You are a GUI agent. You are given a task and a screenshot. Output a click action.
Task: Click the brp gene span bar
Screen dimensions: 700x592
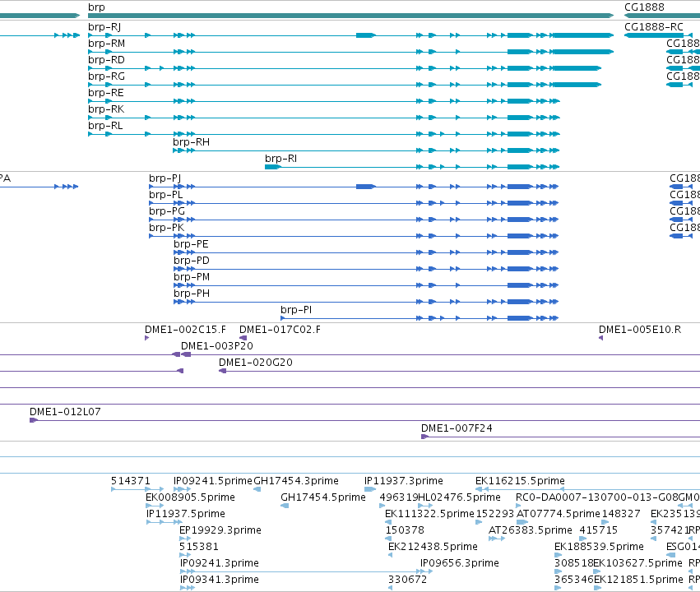coord(351,16)
